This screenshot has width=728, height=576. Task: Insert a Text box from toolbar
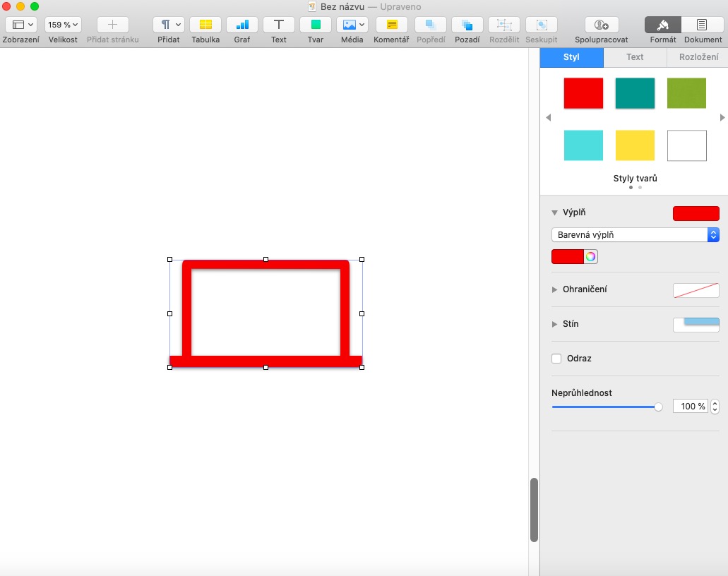coord(279,25)
